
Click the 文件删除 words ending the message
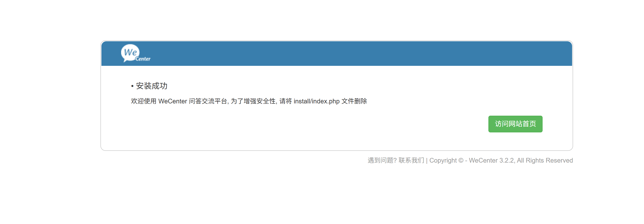point(354,101)
